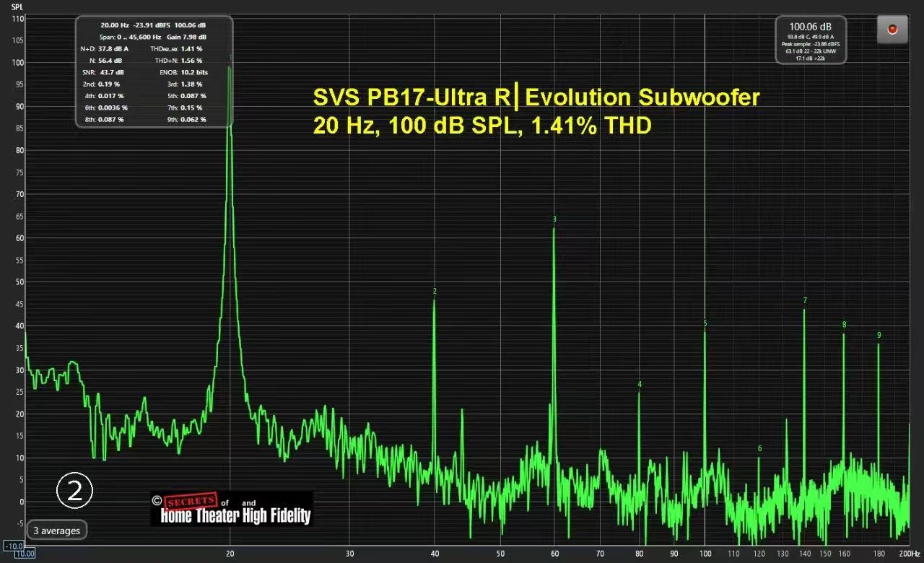Click the 8th harmonic marker at 160 Hz
924x563 pixels.
[844, 326]
